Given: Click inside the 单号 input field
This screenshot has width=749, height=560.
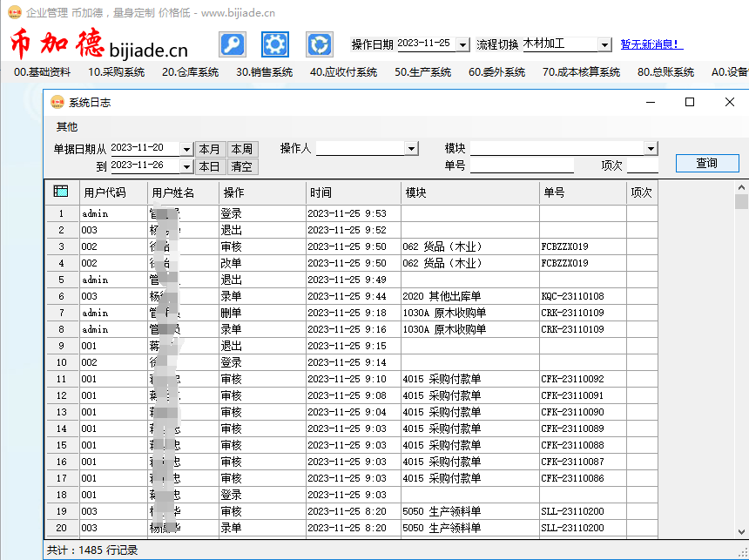Looking at the screenshot, I should (x=523, y=165).
